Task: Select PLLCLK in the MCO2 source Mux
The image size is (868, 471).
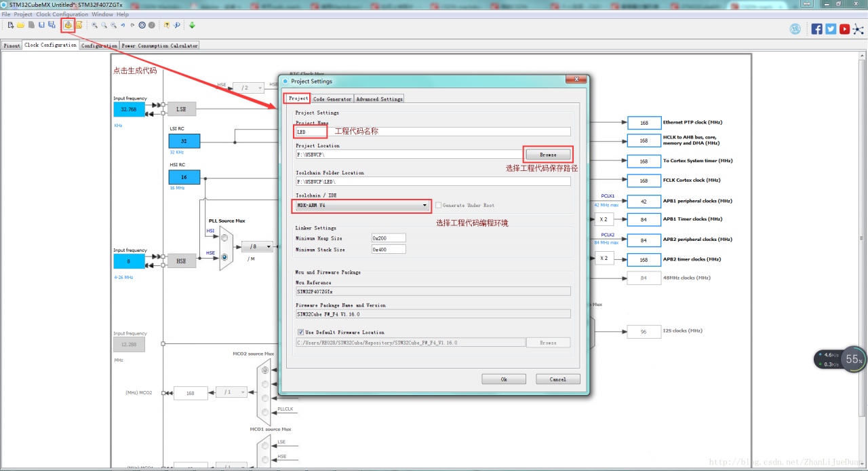Action: (x=264, y=412)
